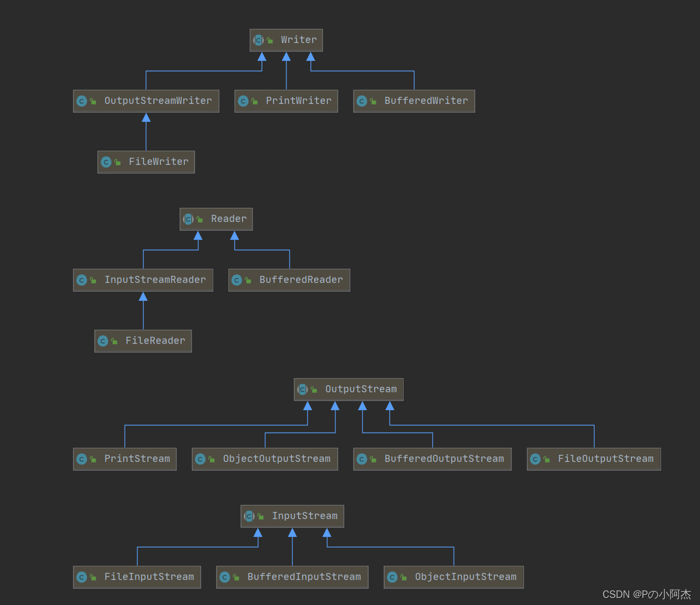Select the InputStream class label
The image size is (700, 605).
pos(305,516)
